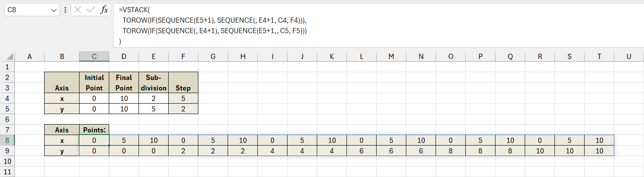Click the Insert Function fx icon

[104, 10]
